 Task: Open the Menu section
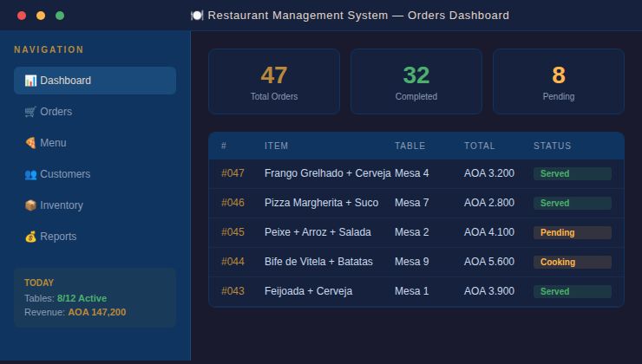click(x=95, y=143)
